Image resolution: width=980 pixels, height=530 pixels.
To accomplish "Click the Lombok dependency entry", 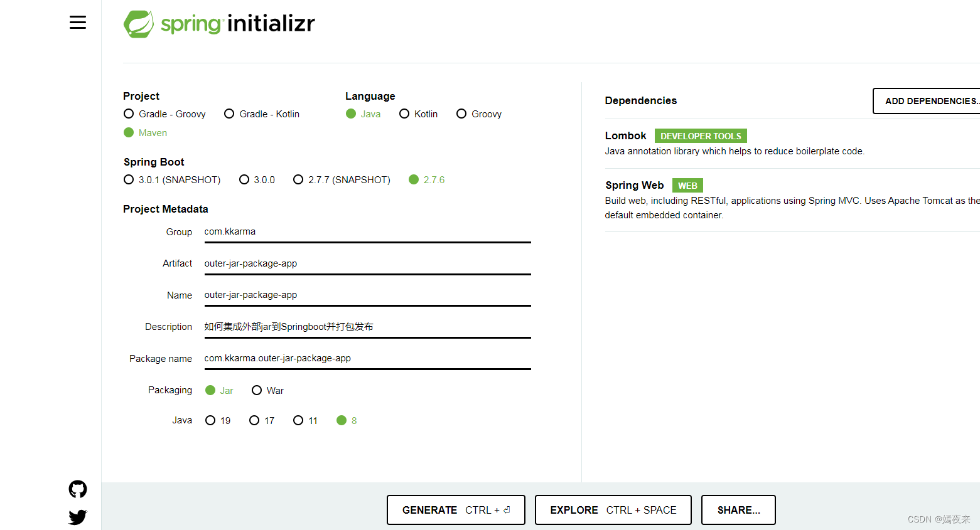I will 792,144.
